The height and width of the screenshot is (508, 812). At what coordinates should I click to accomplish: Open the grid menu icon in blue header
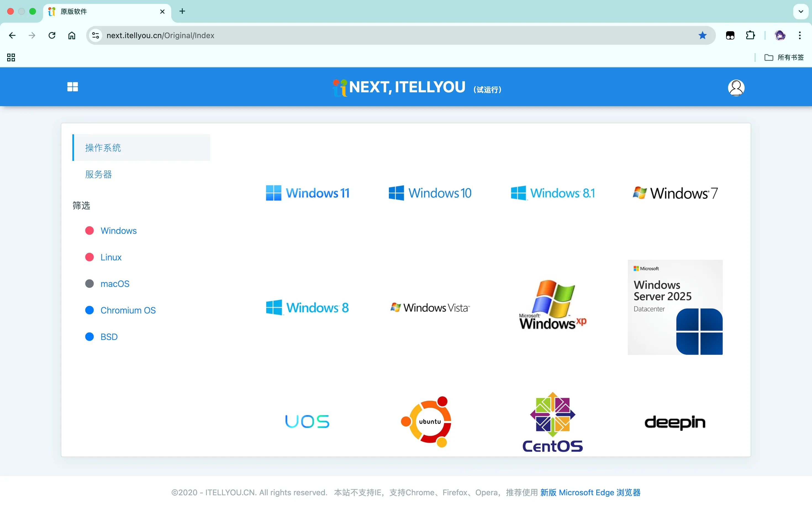coord(73,87)
